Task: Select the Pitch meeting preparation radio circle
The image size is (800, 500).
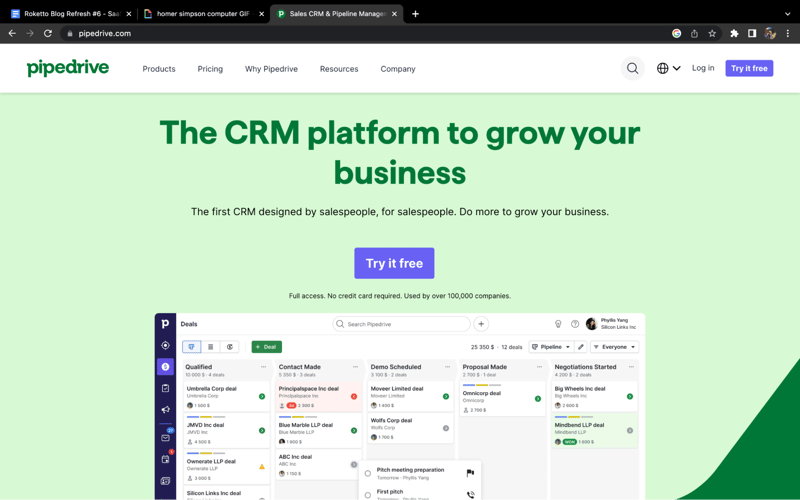Action: [x=368, y=473]
